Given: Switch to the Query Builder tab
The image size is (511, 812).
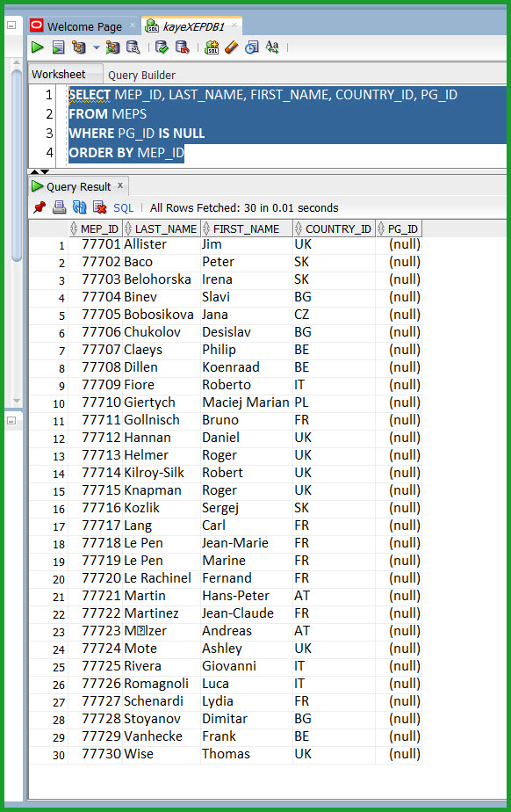Looking at the screenshot, I should click(x=141, y=75).
